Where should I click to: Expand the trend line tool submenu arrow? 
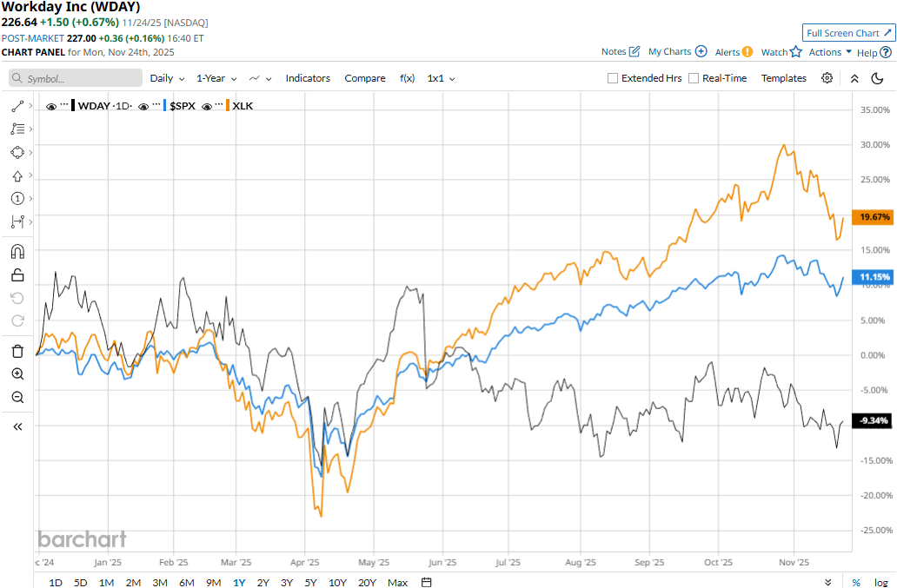30,106
